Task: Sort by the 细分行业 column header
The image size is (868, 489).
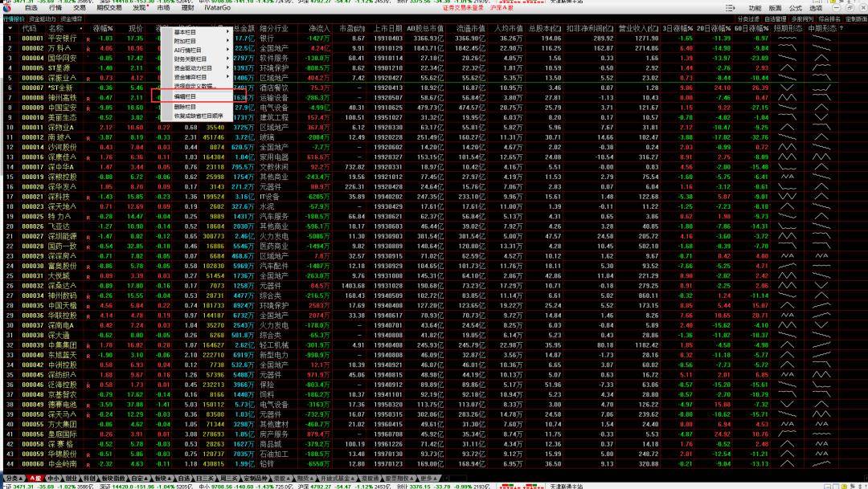Action: (x=274, y=28)
